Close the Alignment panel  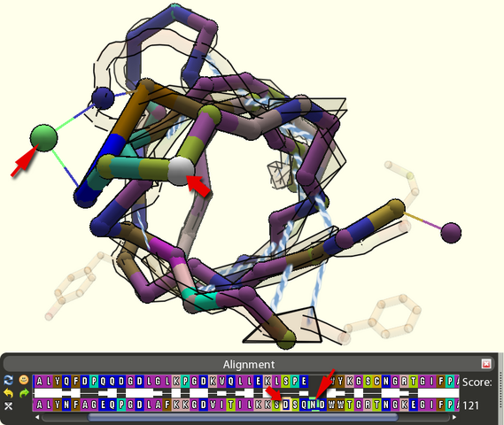click(486, 364)
